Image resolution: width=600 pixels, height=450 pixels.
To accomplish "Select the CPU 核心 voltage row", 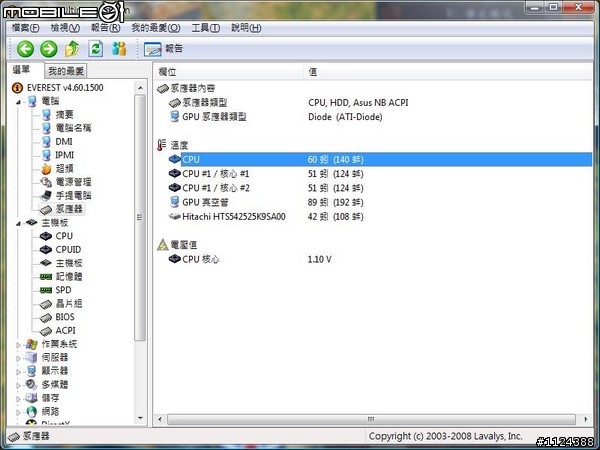I will 379,259.
